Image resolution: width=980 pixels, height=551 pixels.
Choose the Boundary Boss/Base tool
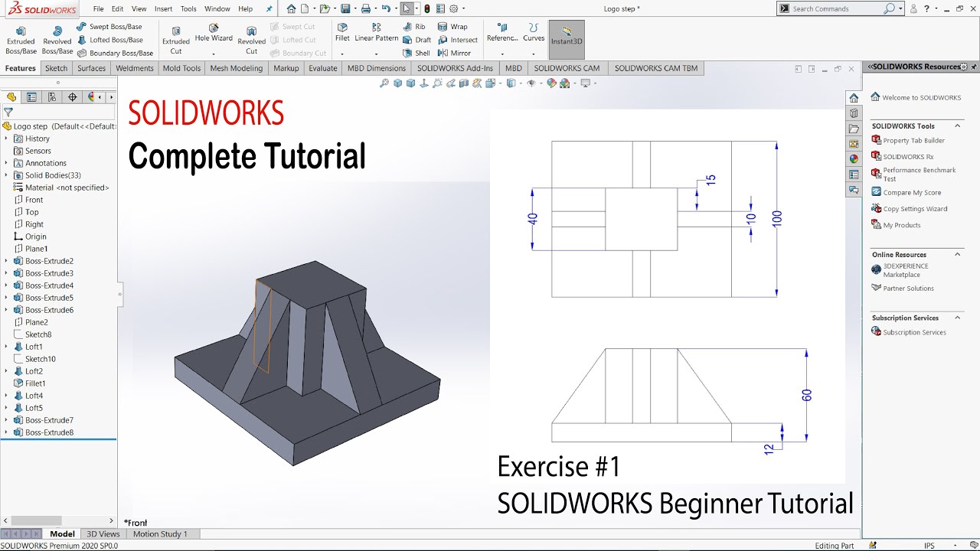[x=115, y=54]
